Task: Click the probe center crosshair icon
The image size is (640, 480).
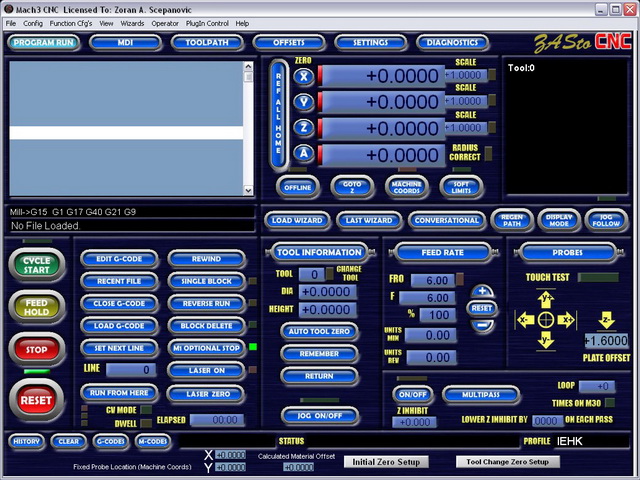Action: 546,320
